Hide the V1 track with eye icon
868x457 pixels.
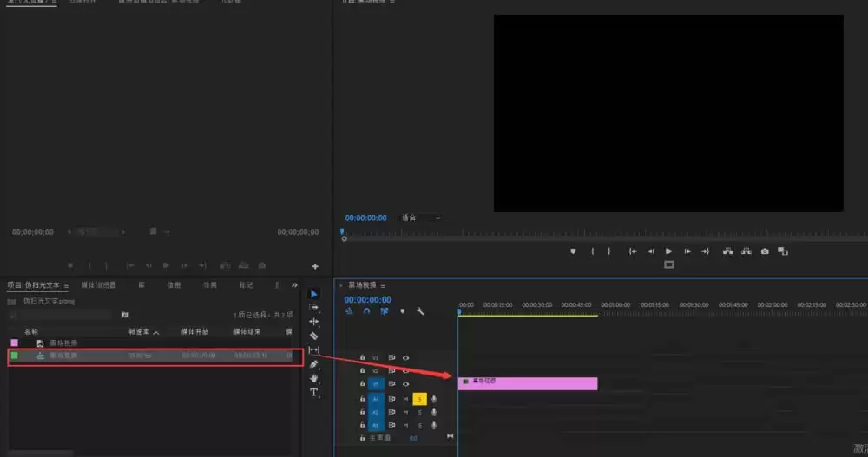click(405, 384)
